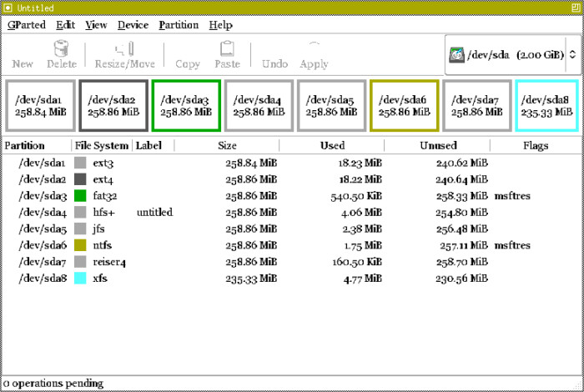Sort by the Used column header
Screen dimensions: 584x392
(332, 146)
